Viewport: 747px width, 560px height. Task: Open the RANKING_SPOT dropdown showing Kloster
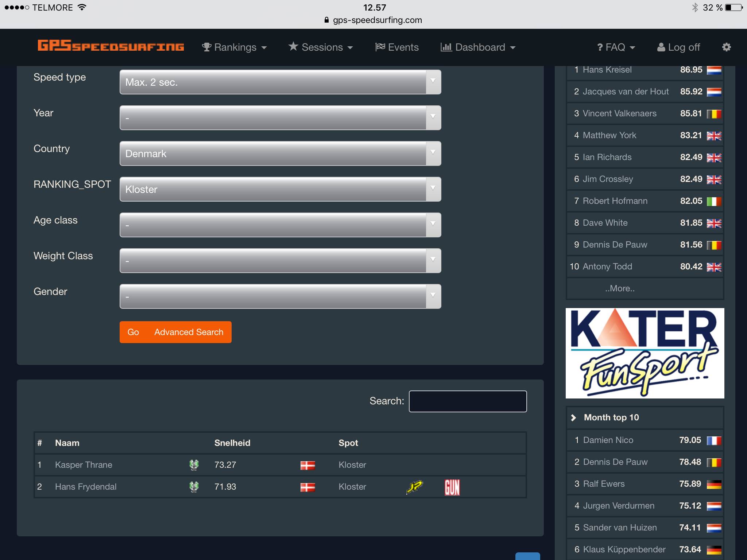point(280,189)
